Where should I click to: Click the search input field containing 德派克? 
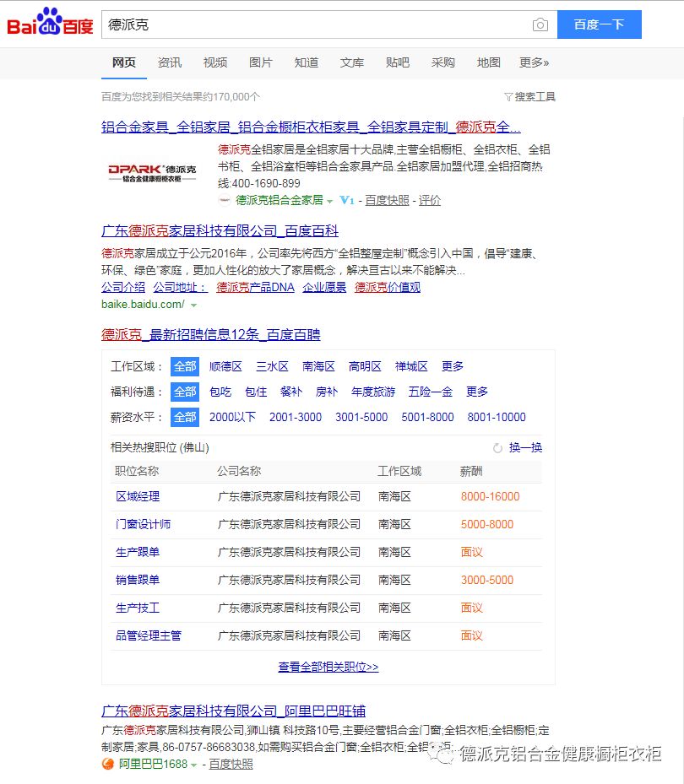coord(315,24)
